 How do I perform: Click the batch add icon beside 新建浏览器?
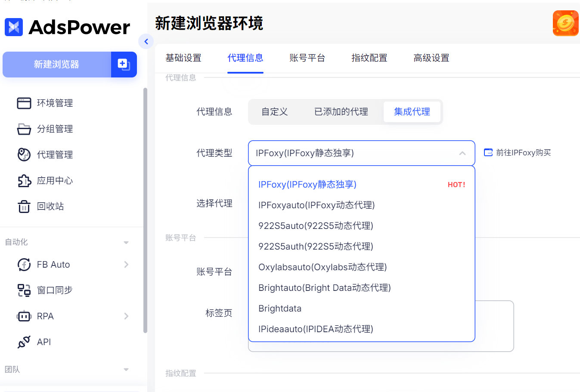tap(124, 65)
